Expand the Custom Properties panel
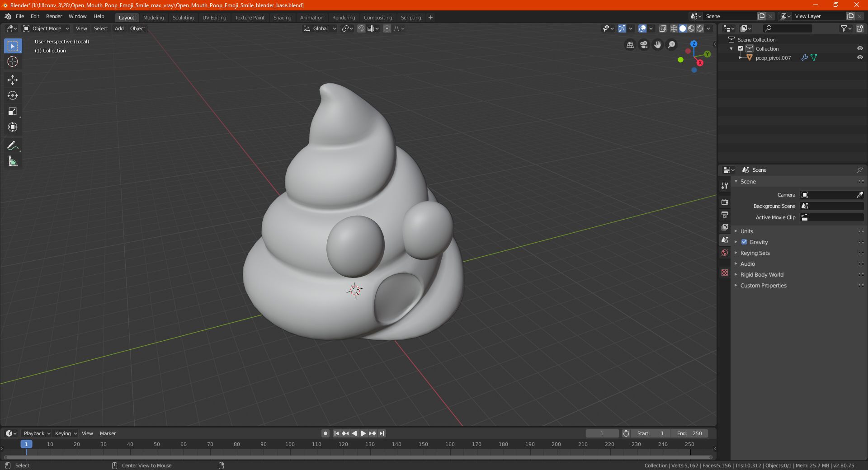 coord(763,285)
